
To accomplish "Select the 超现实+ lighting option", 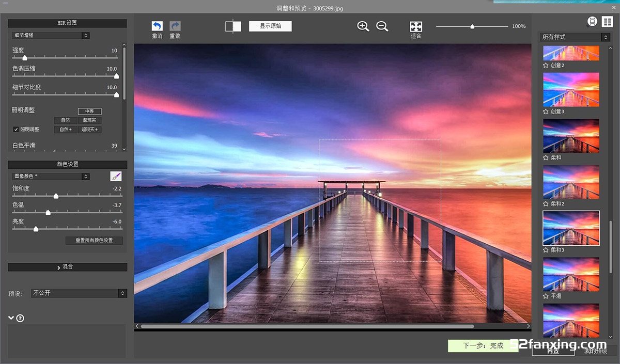I will point(90,130).
